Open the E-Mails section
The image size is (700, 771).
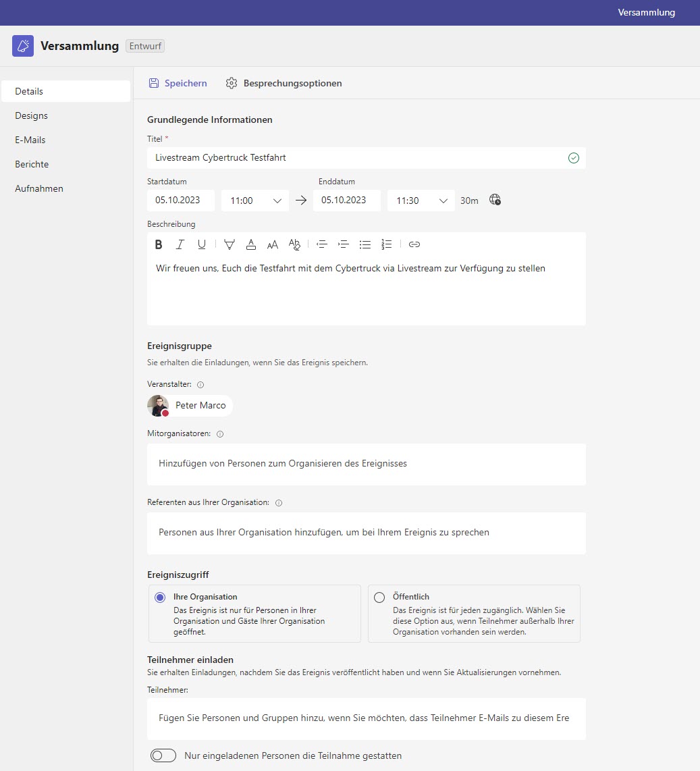pyautogui.click(x=66, y=140)
